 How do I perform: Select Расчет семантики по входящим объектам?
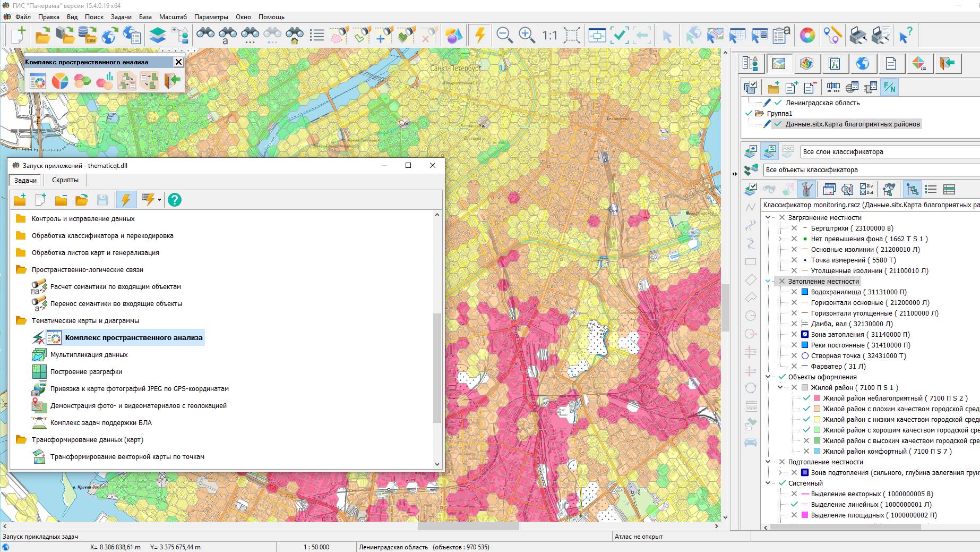(116, 286)
